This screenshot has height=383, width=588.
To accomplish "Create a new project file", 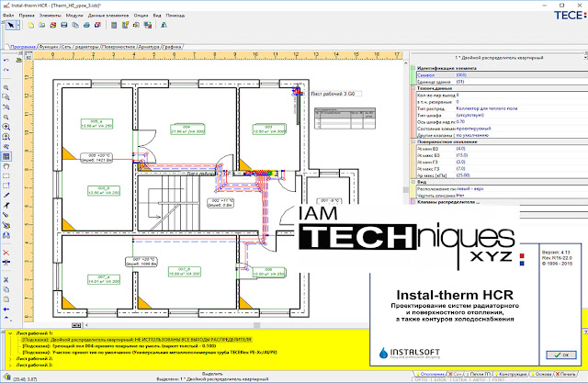I will tap(30, 25).
